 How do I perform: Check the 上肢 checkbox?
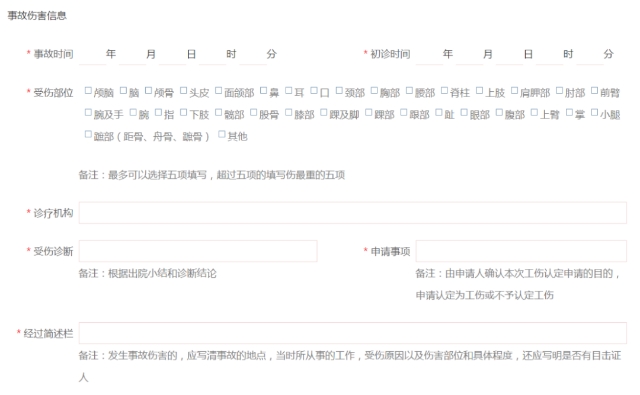point(480,91)
